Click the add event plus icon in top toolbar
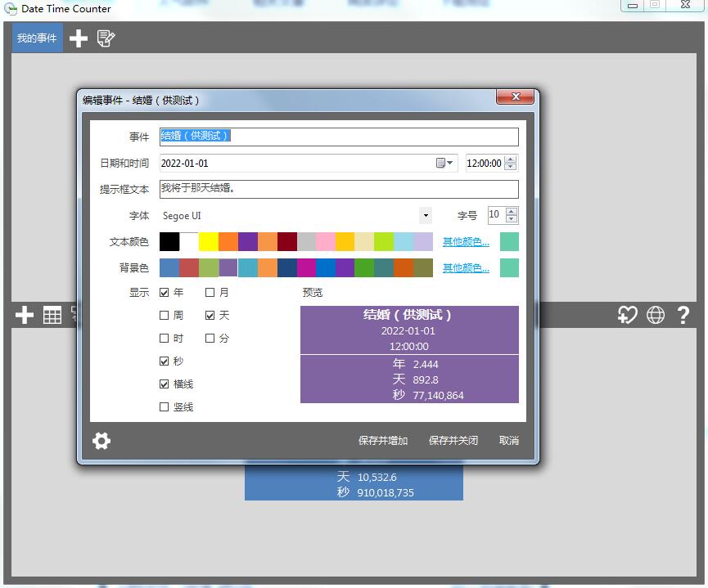 pos(79,38)
